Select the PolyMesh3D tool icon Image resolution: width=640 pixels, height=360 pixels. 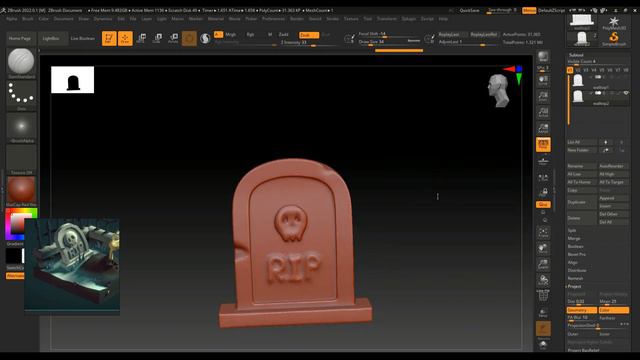tap(614, 23)
